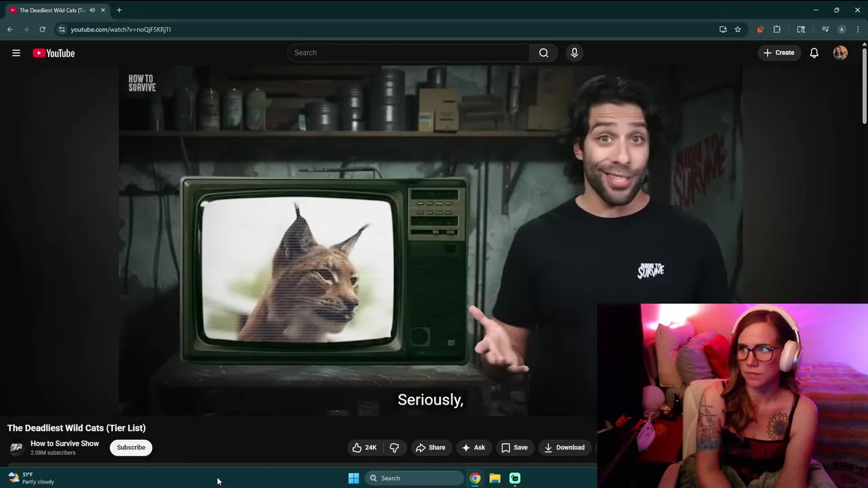Open the tab search side panel icon
The width and height of the screenshot is (868, 488).
(x=801, y=29)
